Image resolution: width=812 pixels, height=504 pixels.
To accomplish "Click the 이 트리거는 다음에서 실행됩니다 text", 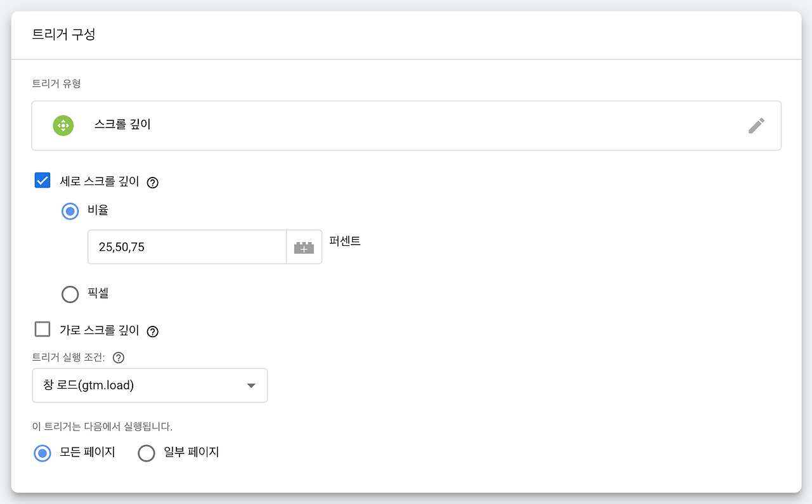I will pyautogui.click(x=102, y=426).
